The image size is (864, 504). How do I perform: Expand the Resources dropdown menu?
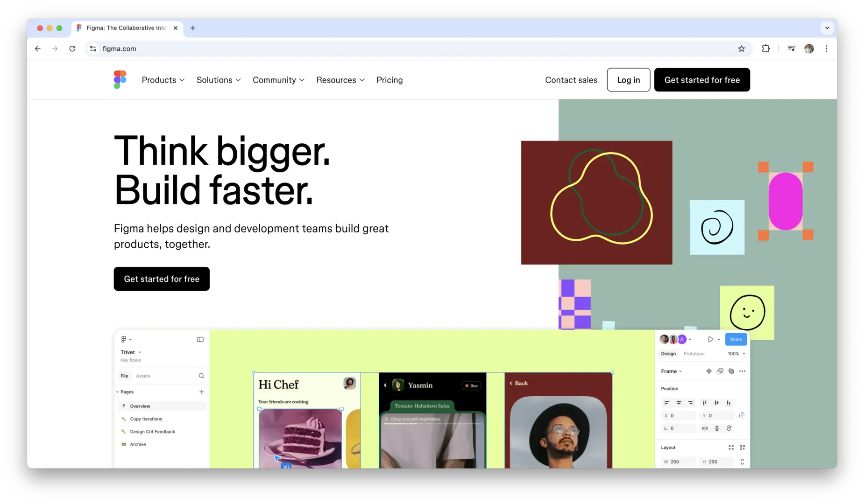click(x=340, y=80)
